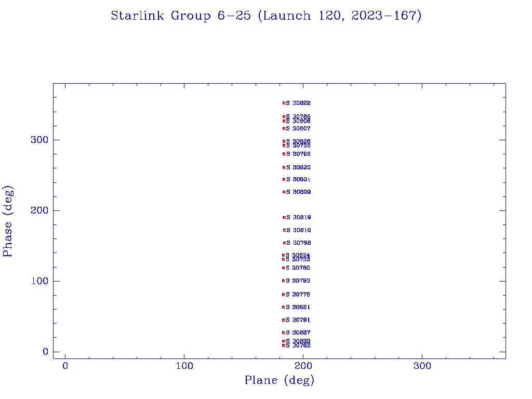Viewport: 532px width, 399px height.
Task: Click the "Phase (deg)" y-axis label
Action: click(x=8, y=221)
